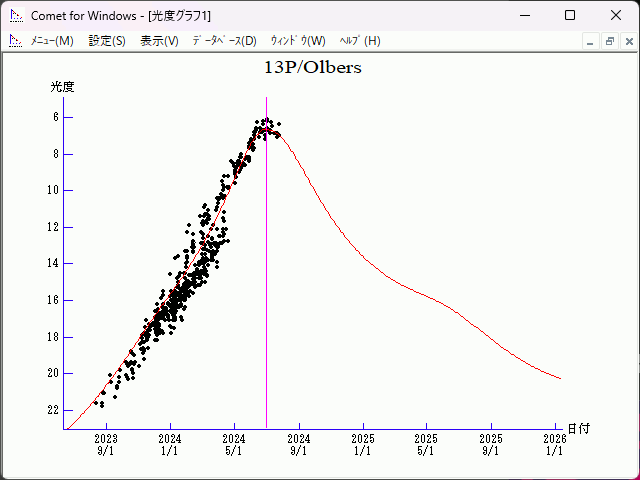640x480 pixels.
Task: Click the 2025 5/1 date label
Action: click(426, 445)
